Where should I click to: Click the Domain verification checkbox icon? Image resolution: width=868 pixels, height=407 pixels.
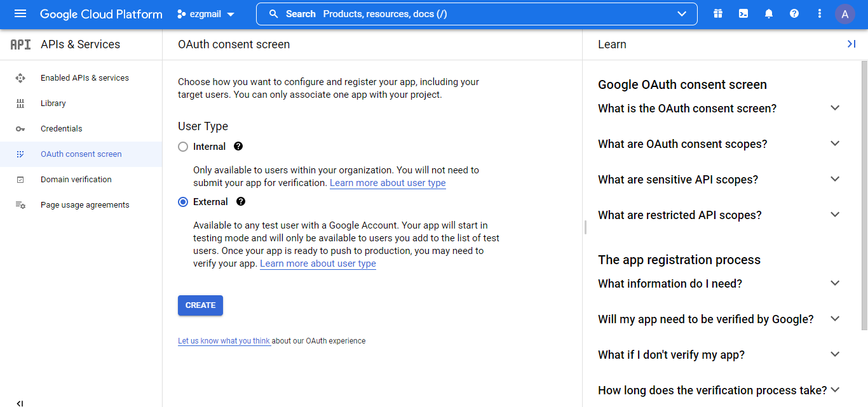click(20, 180)
